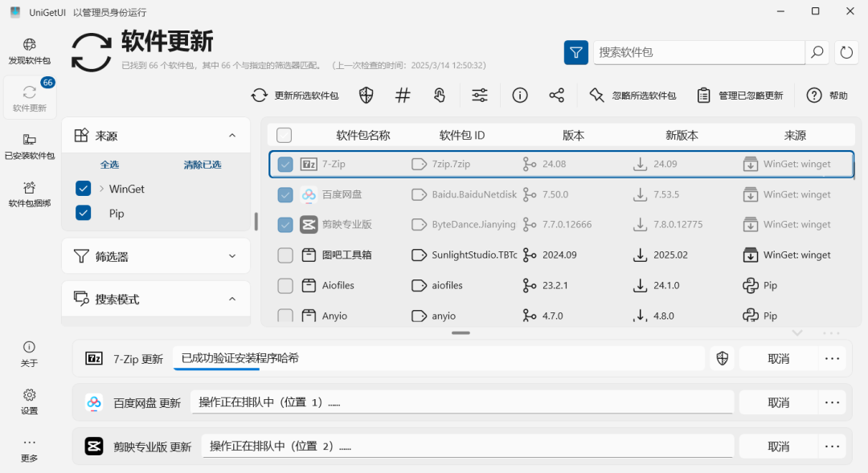
Task: Click the 清除已选 link
Action: (x=202, y=165)
